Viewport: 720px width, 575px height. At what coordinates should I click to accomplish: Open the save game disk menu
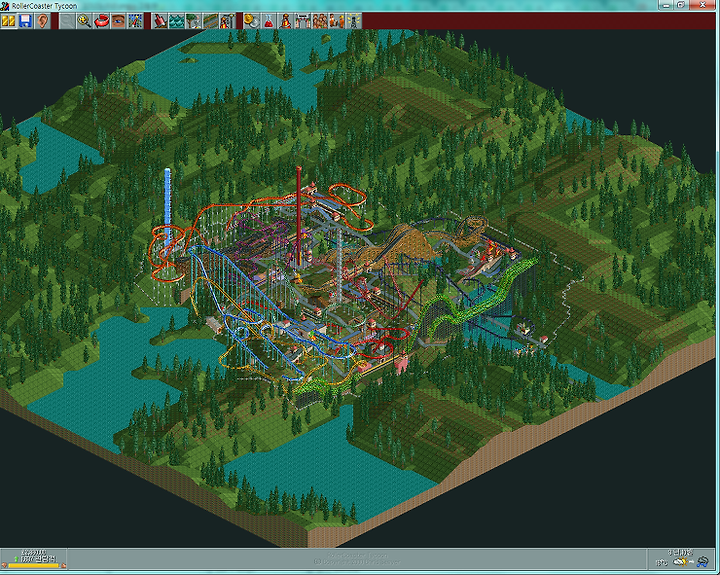click(25, 21)
